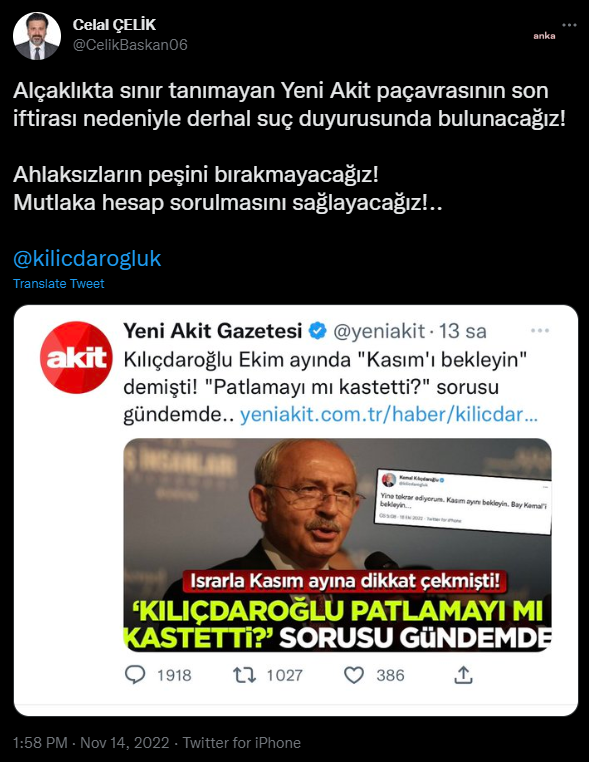589x762 pixels.
Task: Click the retweet icon beside 1027
Action: (244, 675)
